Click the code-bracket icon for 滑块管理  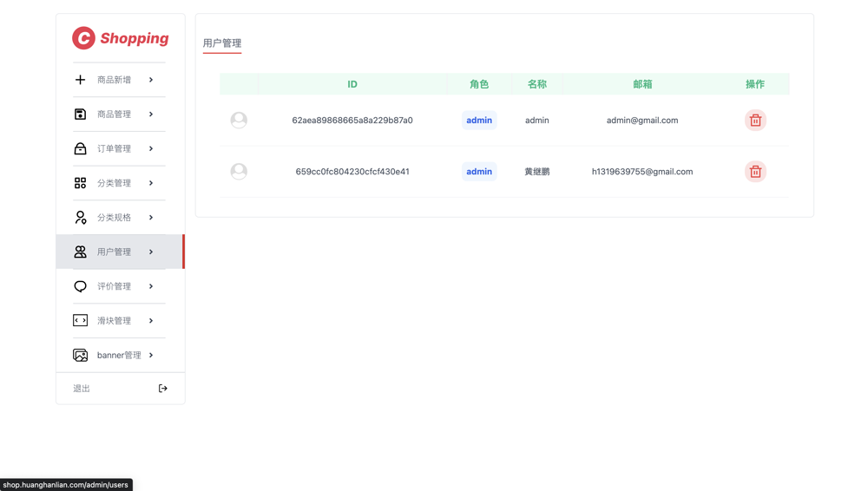(80, 320)
